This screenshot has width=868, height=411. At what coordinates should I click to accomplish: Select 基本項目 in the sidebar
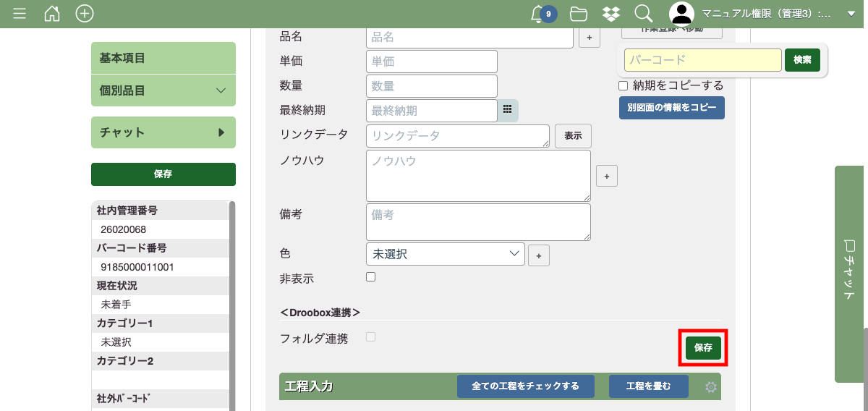(163, 58)
